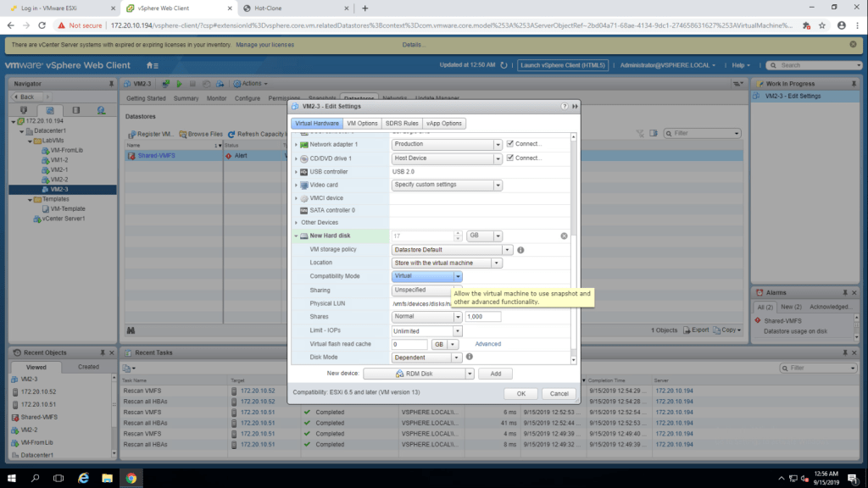Open the Networking view tab in Navigator
This screenshot has height=488, width=868.
101,110
